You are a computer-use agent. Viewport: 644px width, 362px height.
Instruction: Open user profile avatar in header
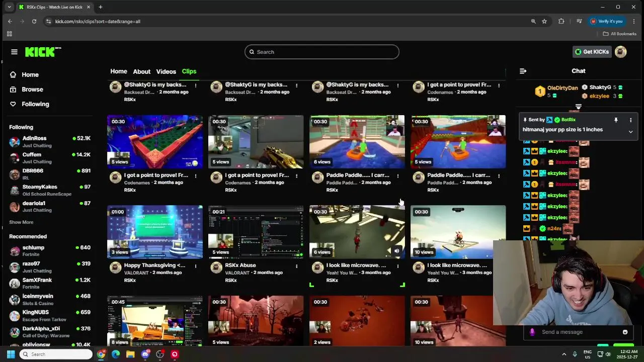point(621,52)
